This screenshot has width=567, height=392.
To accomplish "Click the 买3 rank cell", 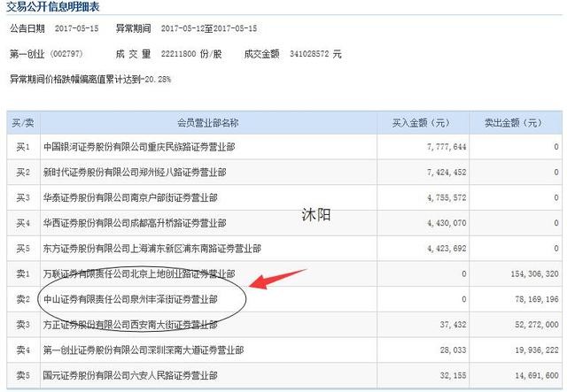I will [x=23, y=197].
